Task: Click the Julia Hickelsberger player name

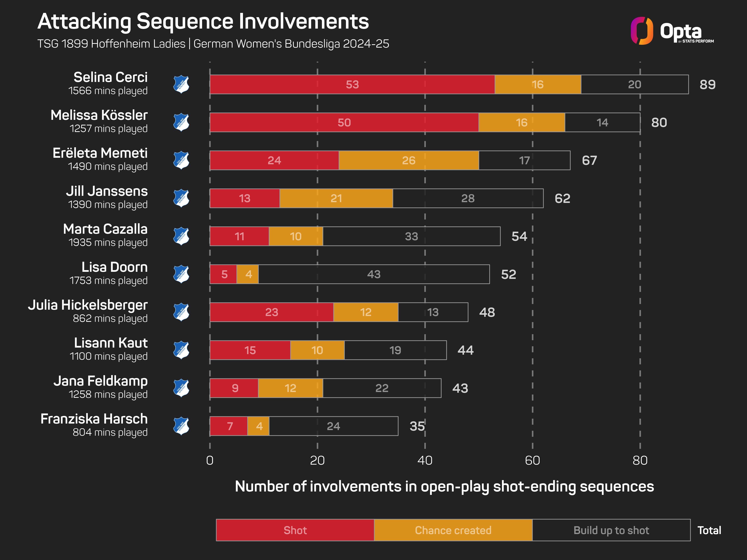Action: tap(88, 305)
